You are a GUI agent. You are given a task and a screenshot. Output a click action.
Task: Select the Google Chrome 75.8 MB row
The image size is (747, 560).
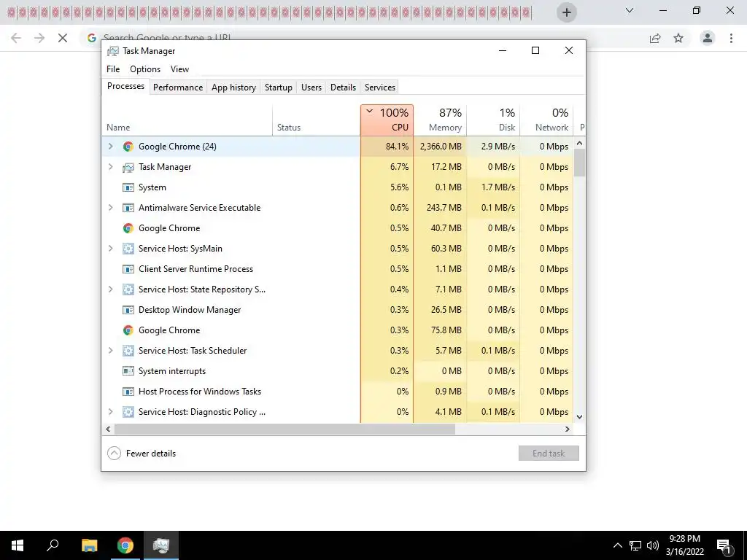pos(337,330)
